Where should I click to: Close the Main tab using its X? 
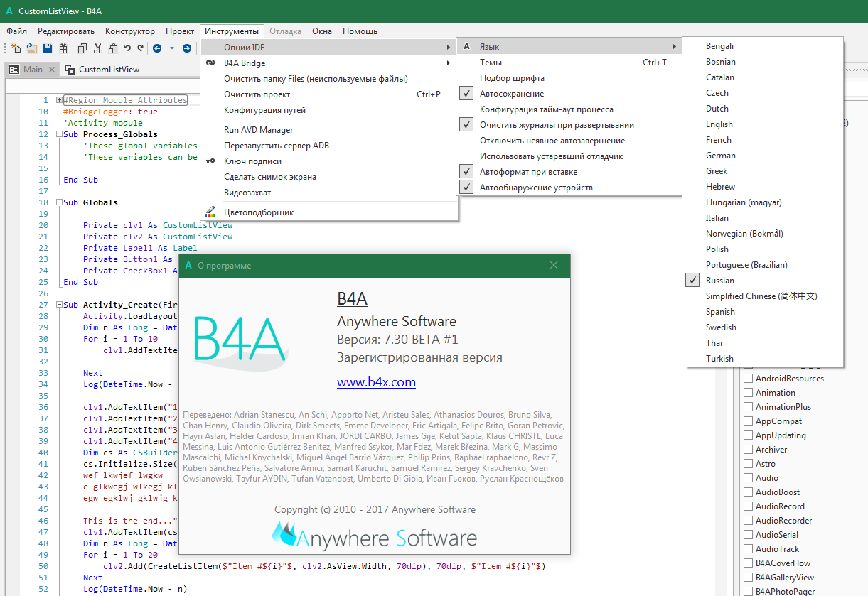click(51, 70)
